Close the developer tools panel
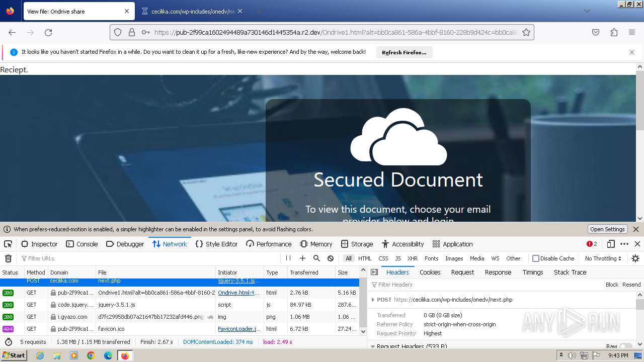Screen dimensions: 644x362 (x=637, y=244)
